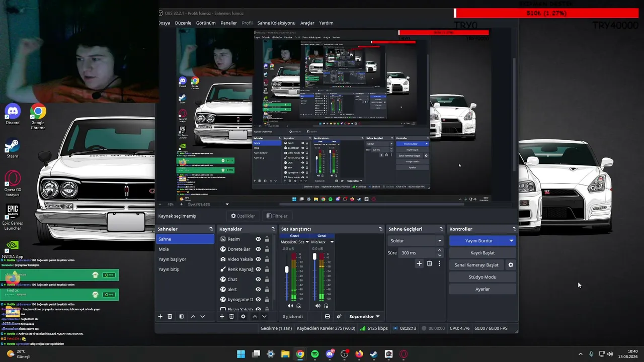The width and height of the screenshot is (644, 362).
Task: Open Firefox from the taskbar
Action: coord(359,354)
